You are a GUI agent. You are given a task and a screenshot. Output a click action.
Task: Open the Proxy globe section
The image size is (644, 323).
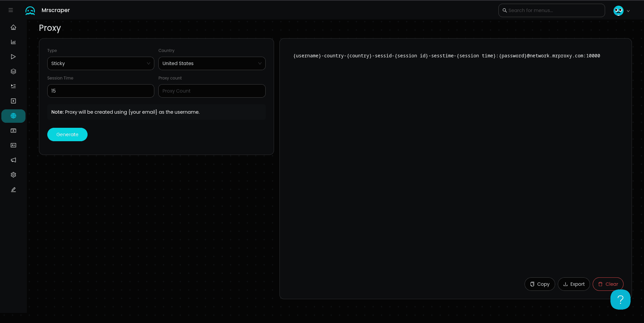pos(13,116)
